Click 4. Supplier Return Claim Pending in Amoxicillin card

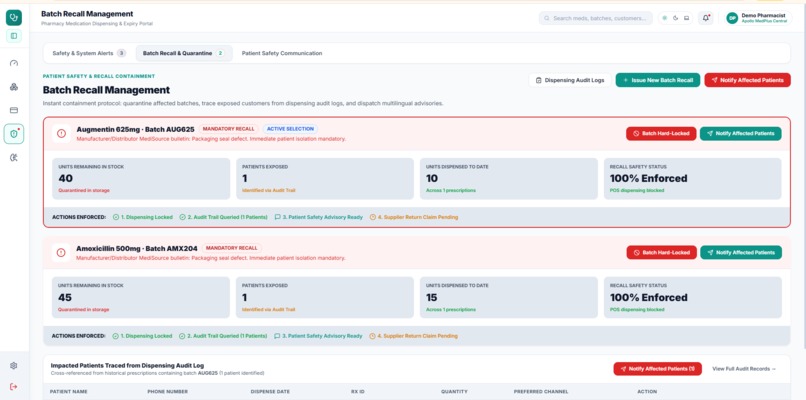click(413, 336)
